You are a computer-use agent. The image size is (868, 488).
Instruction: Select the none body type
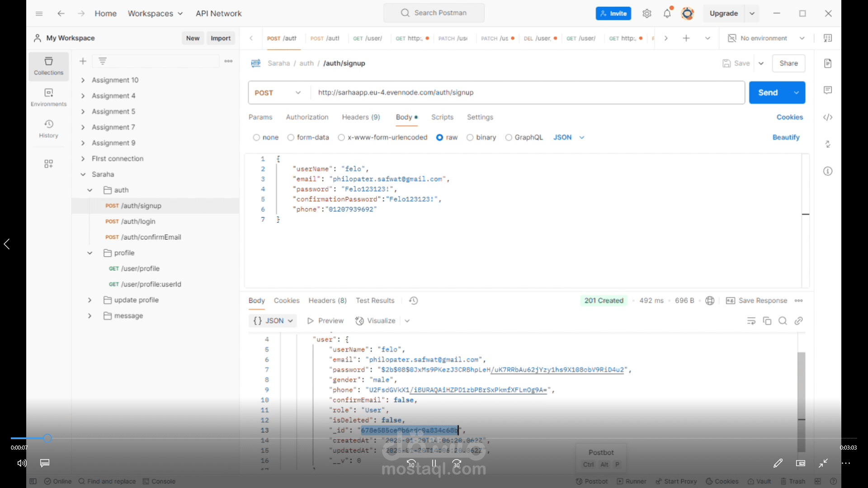pos(266,137)
